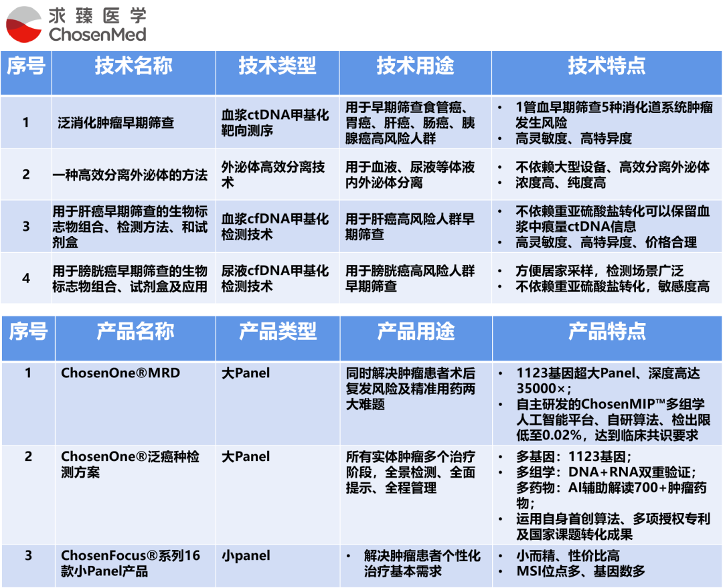Click the 技术特点 header cell
Screen dimensions: 723x588
point(607,66)
